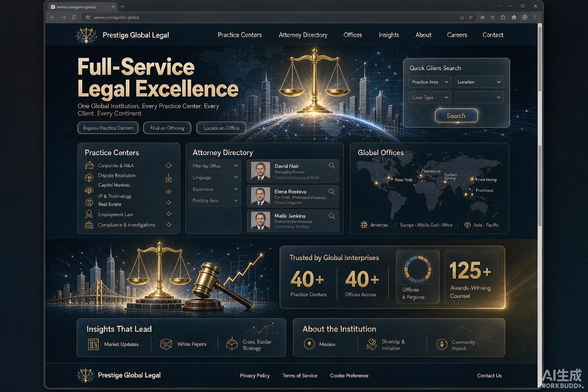The height and width of the screenshot is (392, 588).
Task: Open the Language filter dropdown
Action: (x=215, y=177)
